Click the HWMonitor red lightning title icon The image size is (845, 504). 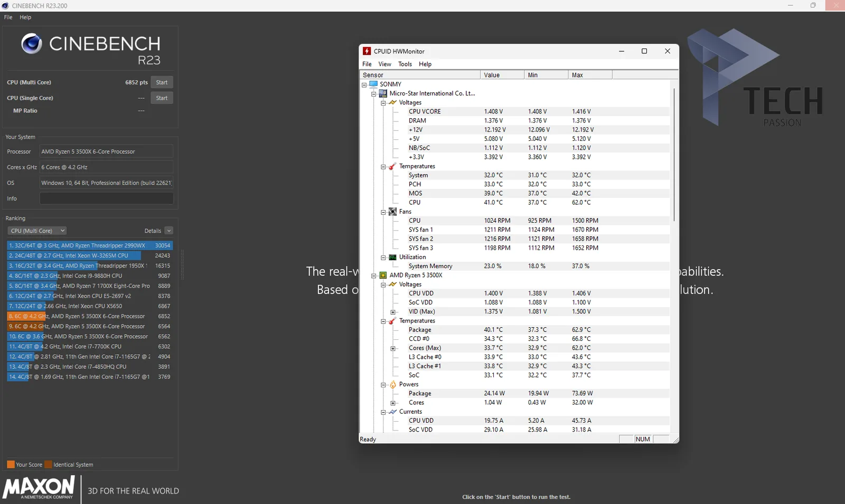click(367, 51)
